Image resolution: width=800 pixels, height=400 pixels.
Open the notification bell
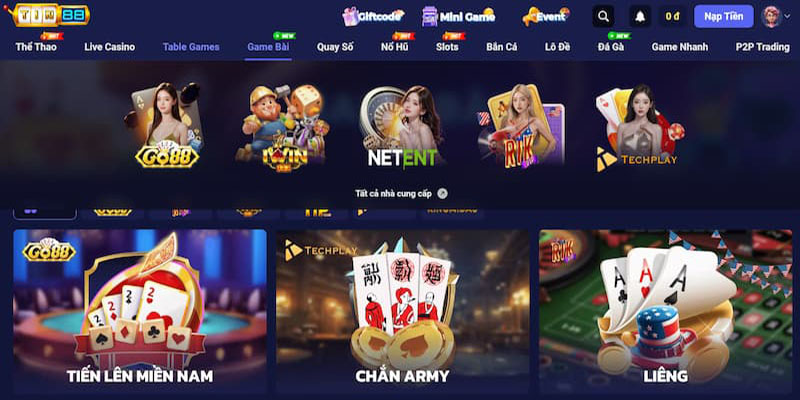pyautogui.click(x=640, y=16)
